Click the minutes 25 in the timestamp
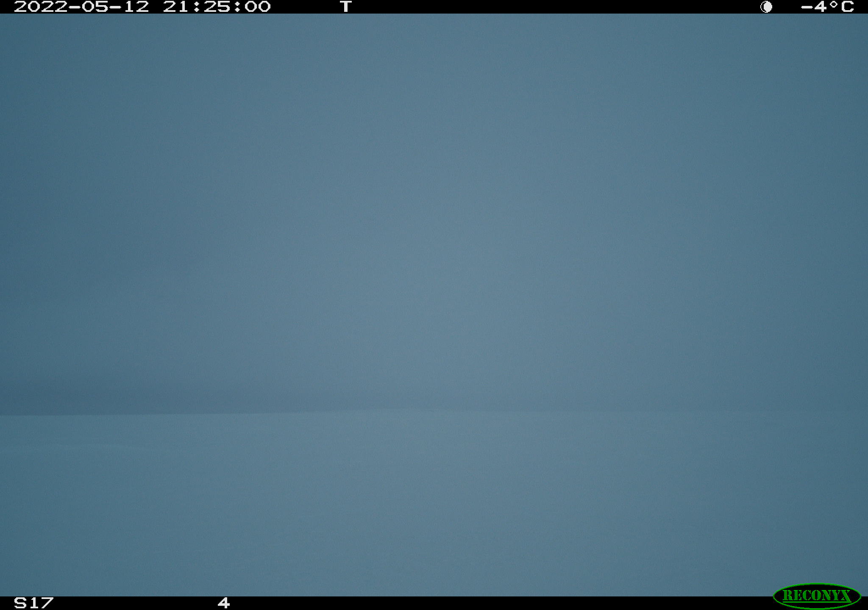 (217, 6)
